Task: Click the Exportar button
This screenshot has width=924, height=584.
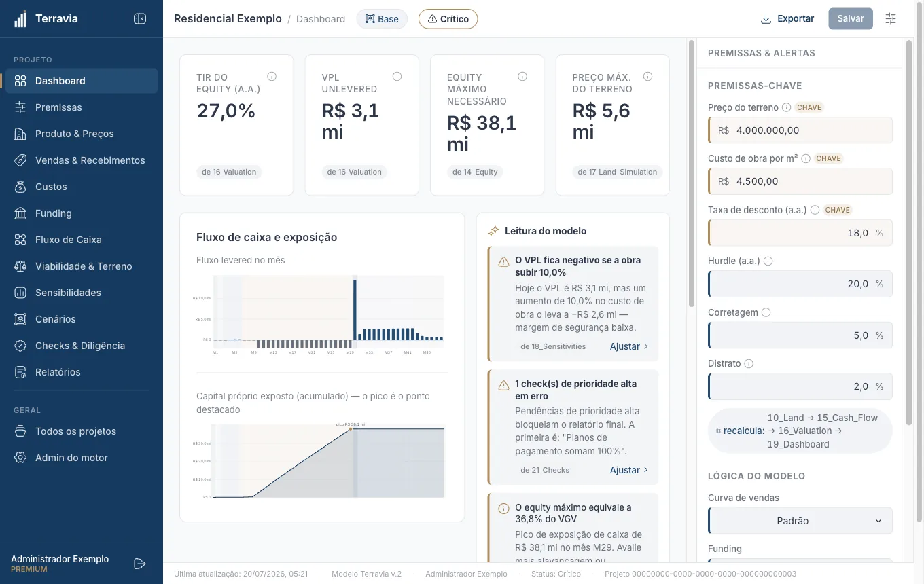Action: tap(787, 19)
